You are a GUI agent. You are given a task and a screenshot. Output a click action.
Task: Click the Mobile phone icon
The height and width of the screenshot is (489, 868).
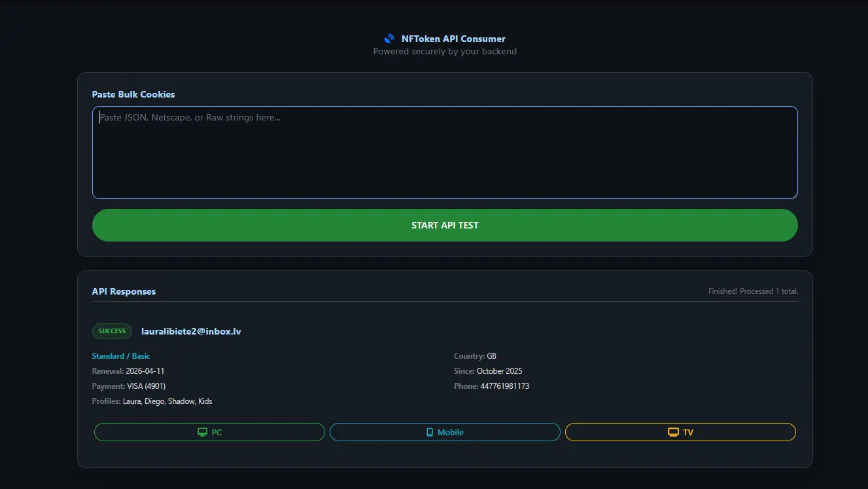coord(430,433)
